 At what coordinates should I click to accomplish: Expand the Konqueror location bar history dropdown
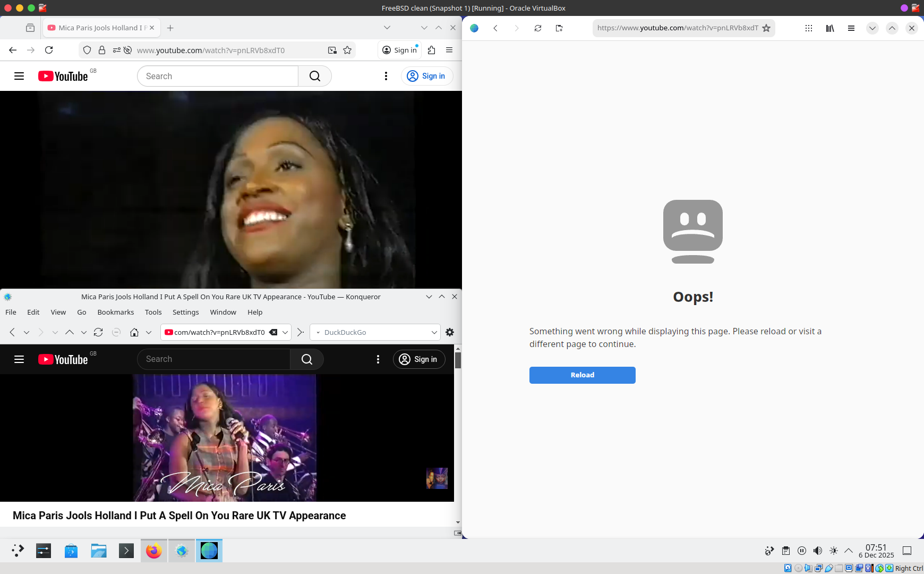coord(285,332)
